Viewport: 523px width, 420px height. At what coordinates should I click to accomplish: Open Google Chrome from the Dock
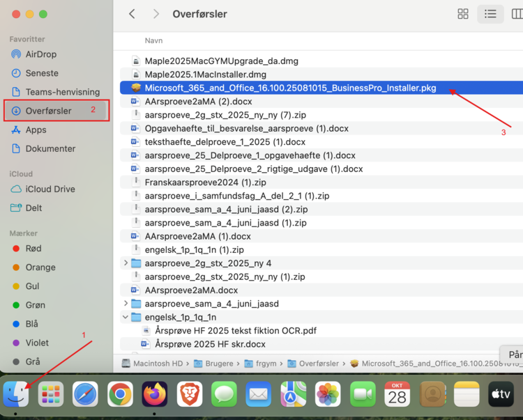coord(120,394)
